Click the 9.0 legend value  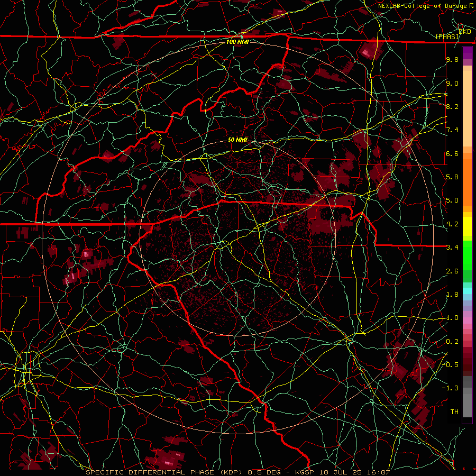coord(452,84)
